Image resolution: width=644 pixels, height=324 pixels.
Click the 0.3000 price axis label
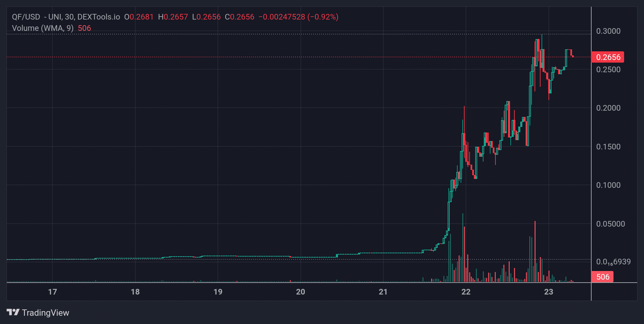point(608,31)
